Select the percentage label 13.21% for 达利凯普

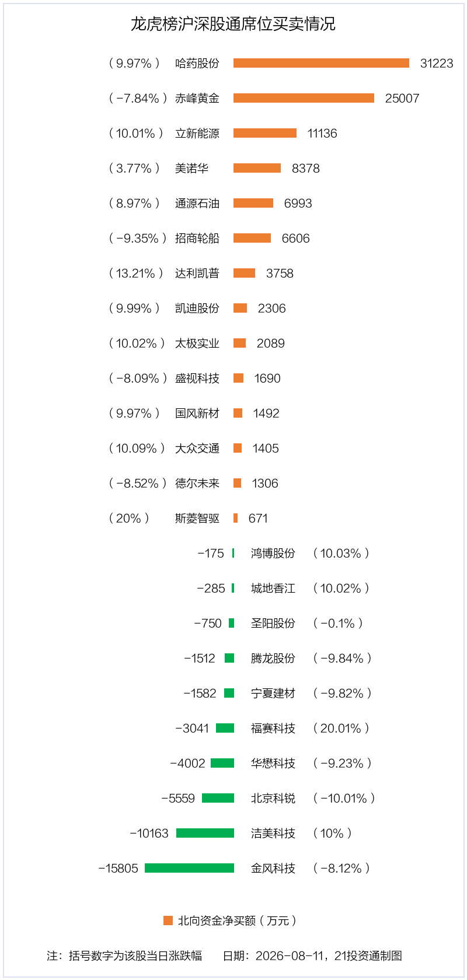135,273
